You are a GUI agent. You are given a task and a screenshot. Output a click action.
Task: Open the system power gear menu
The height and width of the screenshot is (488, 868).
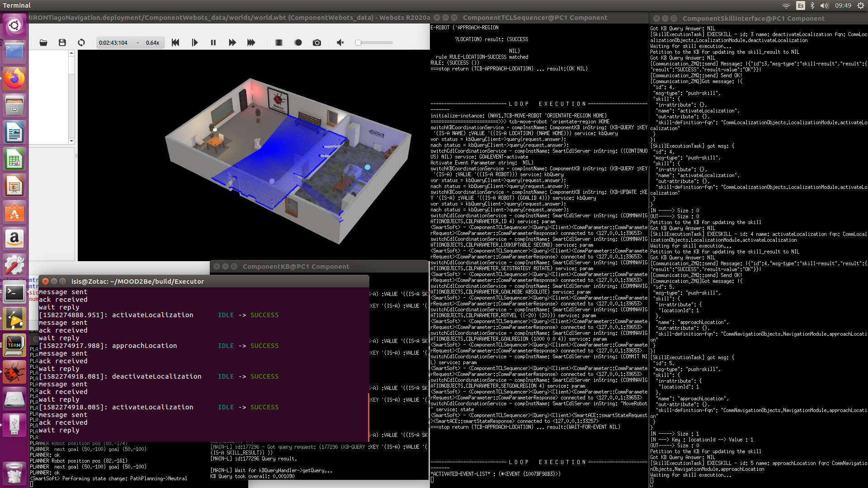[860, 5]
